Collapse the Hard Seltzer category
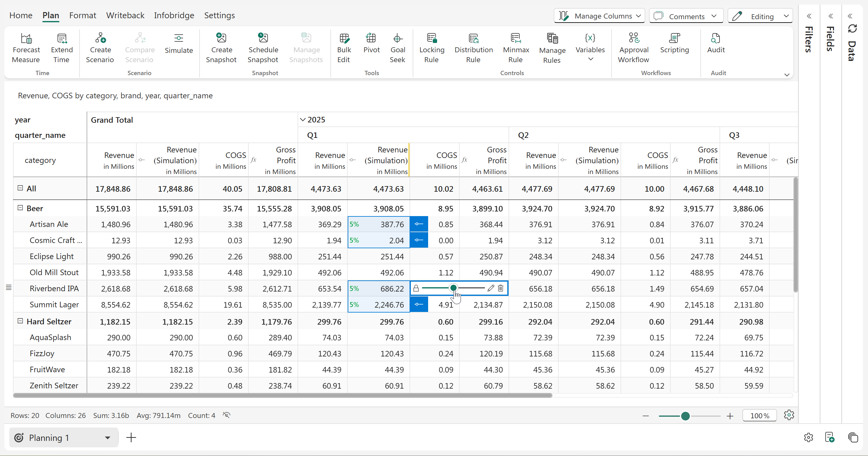The image size is (868, 456). tap(20, 321)
